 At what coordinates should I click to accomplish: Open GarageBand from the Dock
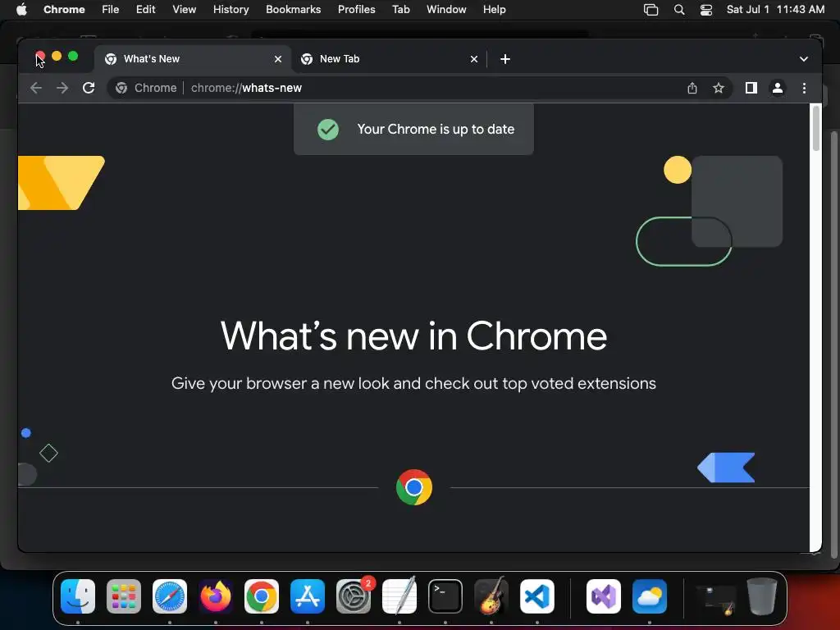[x=491, y=596]
